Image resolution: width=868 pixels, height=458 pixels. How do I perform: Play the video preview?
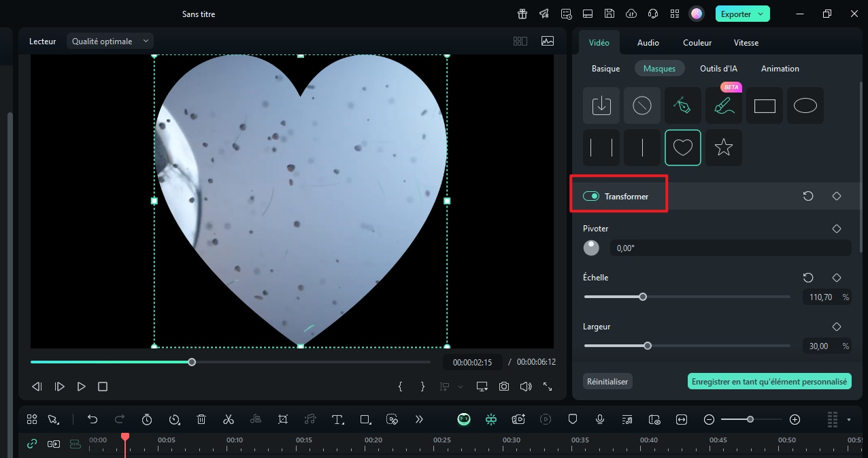(82, 387)
